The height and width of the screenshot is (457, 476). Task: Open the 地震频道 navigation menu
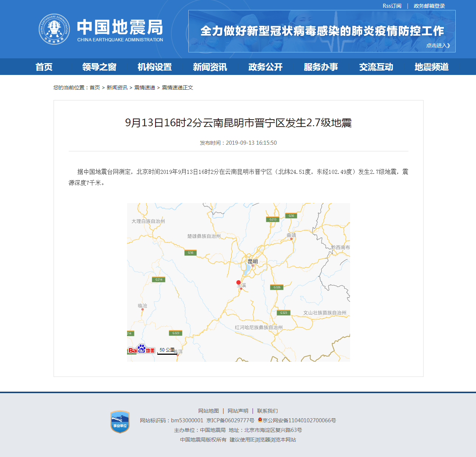(432, 67)
